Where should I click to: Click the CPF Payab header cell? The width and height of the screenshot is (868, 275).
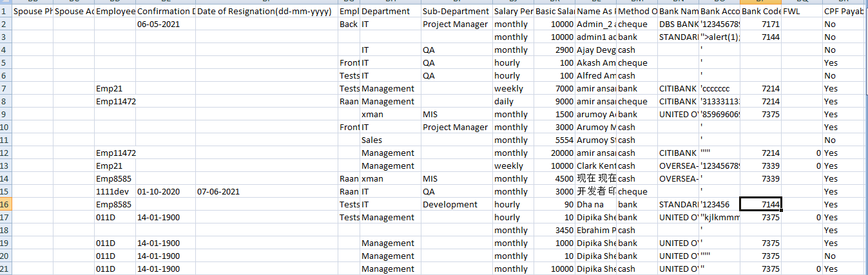845,11
